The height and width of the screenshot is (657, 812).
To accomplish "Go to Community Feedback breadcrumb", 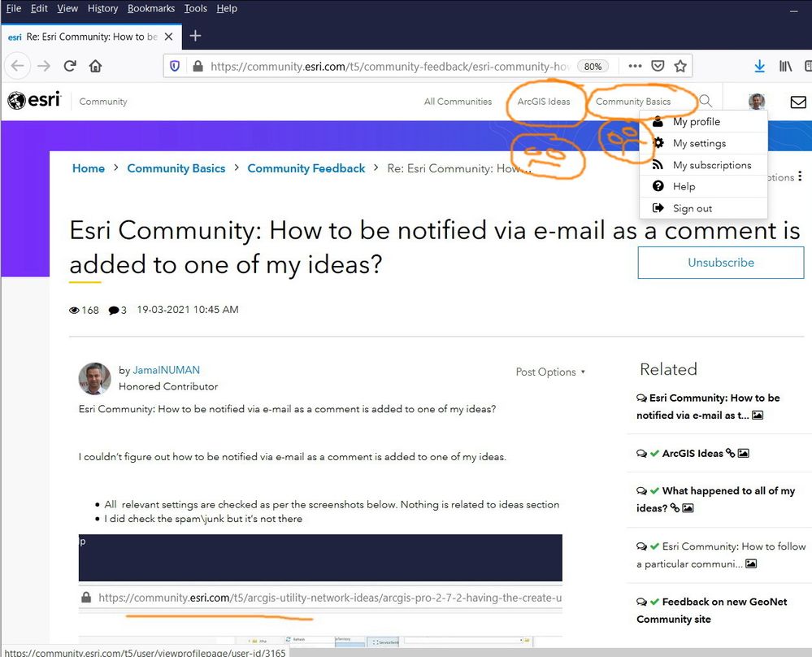I will click(306, 168).
